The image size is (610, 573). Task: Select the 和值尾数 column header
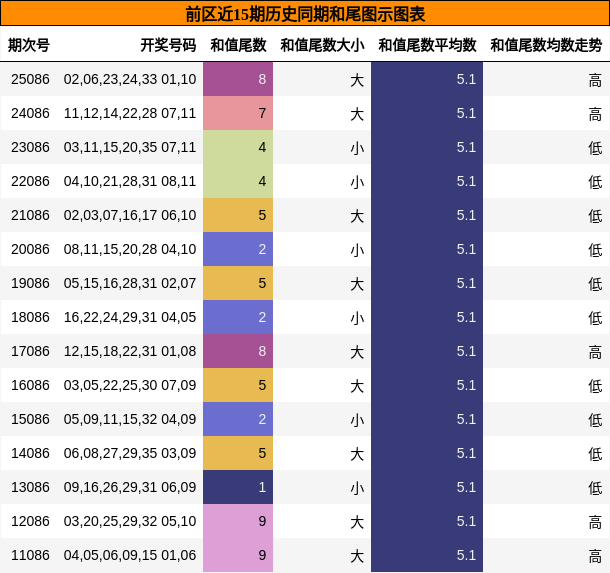pyautogui.click(x=238, y=45)
